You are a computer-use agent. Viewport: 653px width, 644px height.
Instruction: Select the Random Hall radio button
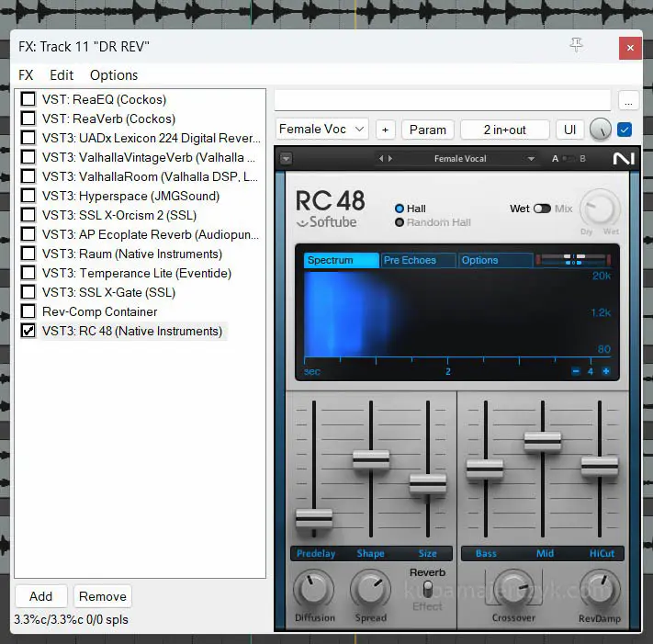tap(400, 222)
